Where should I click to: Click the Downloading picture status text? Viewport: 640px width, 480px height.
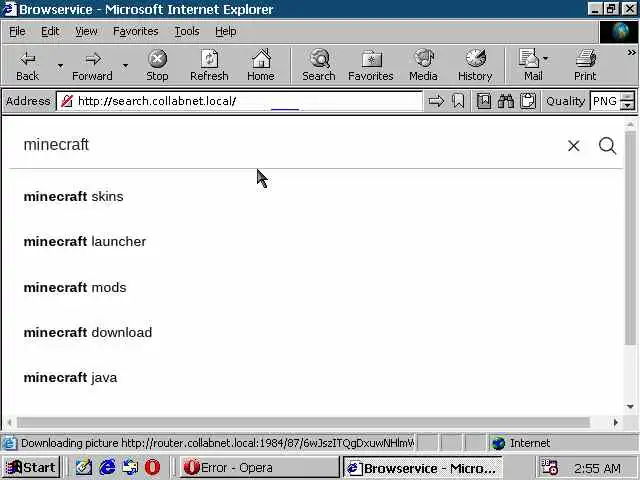point(218,443)
